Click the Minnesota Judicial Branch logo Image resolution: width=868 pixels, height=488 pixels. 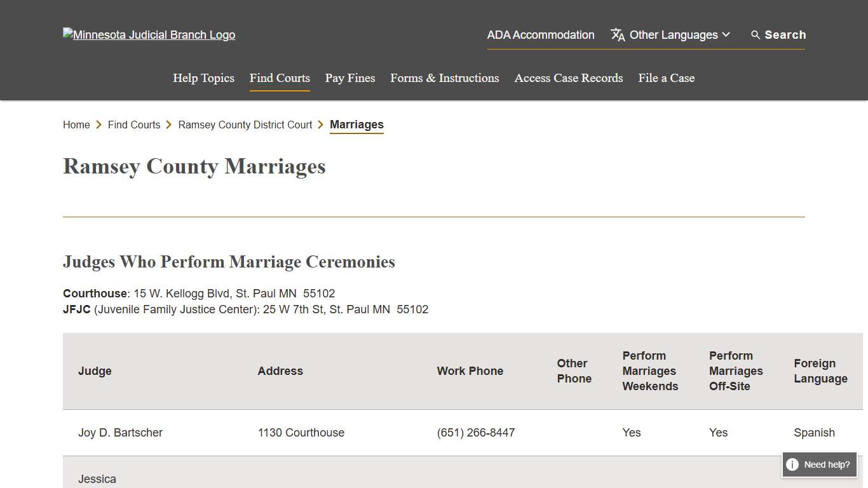coord(149,34)
